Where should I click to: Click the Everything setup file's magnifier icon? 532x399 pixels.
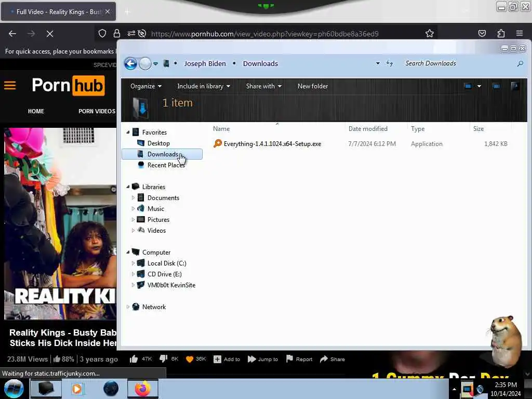(218, 143)
